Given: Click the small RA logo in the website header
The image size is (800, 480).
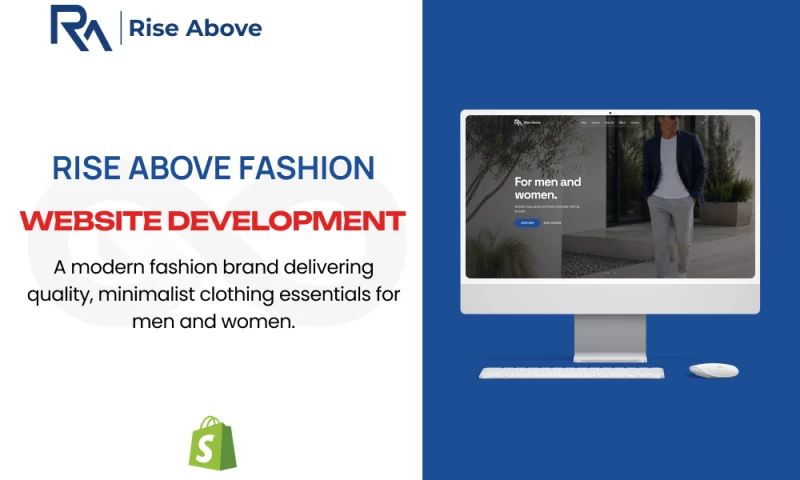Looking at the screenshot, I should [x=518, y=122].
